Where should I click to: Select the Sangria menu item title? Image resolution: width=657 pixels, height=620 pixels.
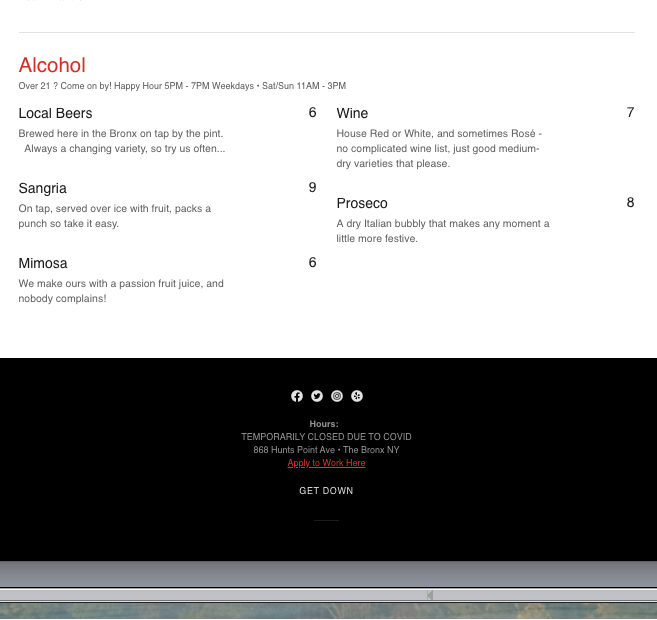click(42, 188)
